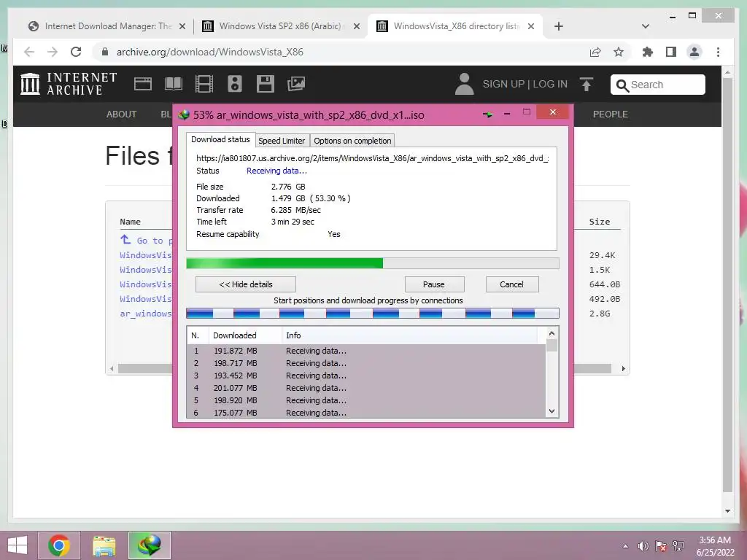Open Chrome from the taskbar
This screenshot has width=747, height=560.
[x=59, y=545]
